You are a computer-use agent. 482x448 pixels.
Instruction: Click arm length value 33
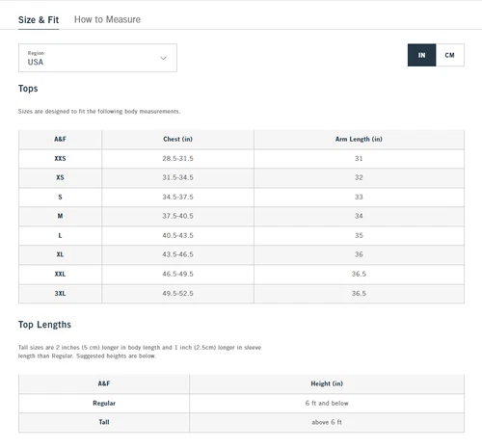click(x=359, y=197)
